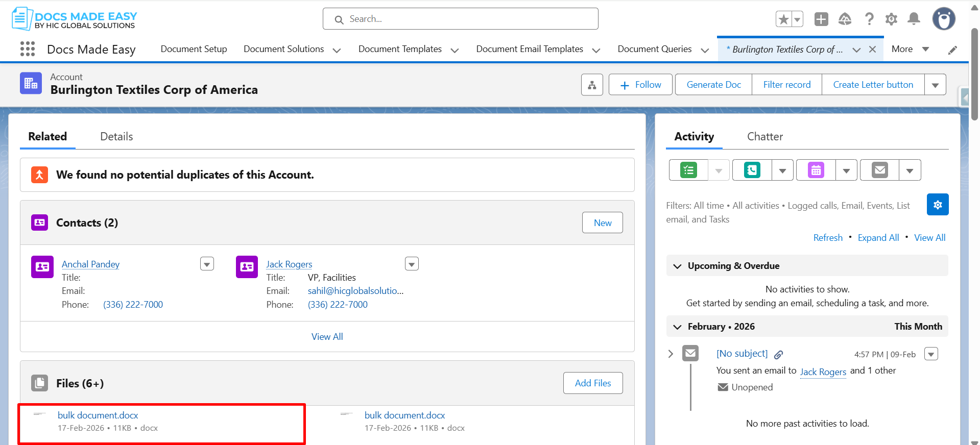980x445 pixels.
Task: Open the No subject email actions dropdown
Action: pos(931,354)
